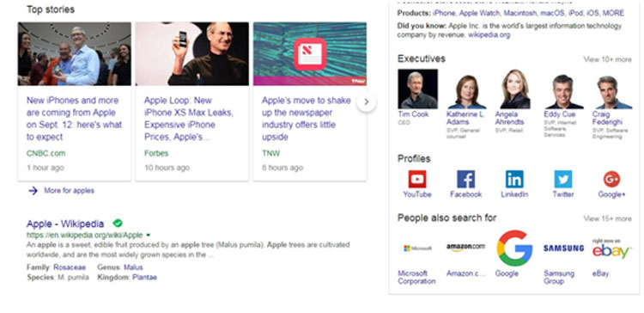644x313 pixels.
Task: Click the Twitter text label under Profiles
Action: pos(562,194)
